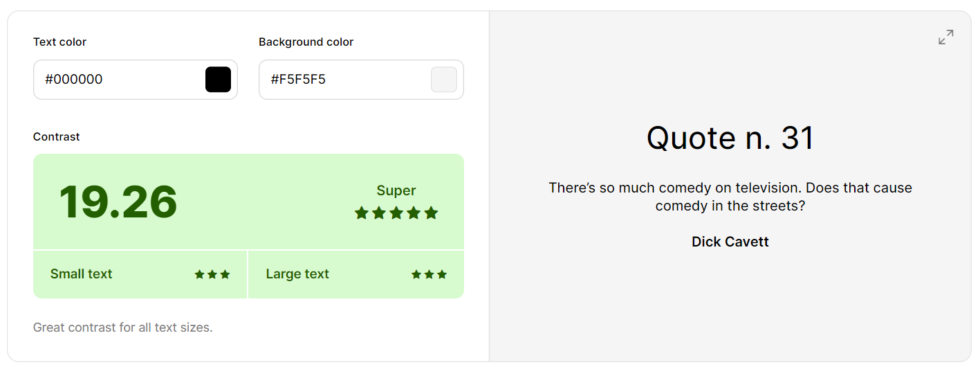Select the Small text contrast panel
980x367 pixels.
(140, 274)
